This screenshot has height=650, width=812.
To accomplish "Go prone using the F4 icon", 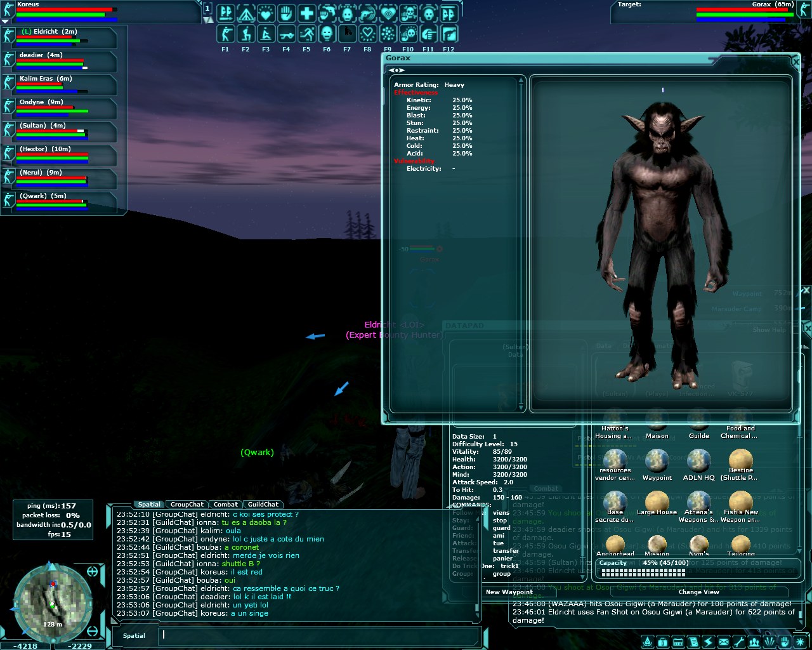I will 286,34.
